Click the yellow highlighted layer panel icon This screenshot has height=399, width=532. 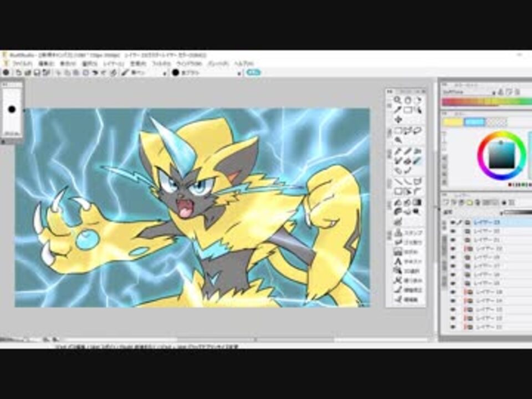(x=469, y=203)
